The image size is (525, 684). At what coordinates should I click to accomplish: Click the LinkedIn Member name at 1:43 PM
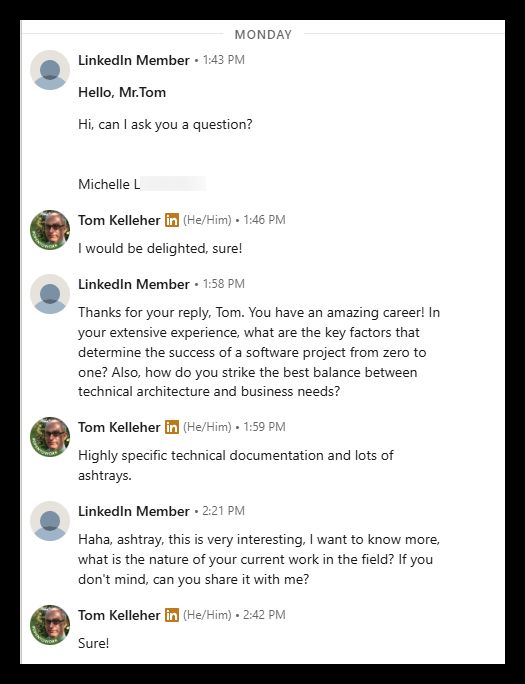point(134,60)
